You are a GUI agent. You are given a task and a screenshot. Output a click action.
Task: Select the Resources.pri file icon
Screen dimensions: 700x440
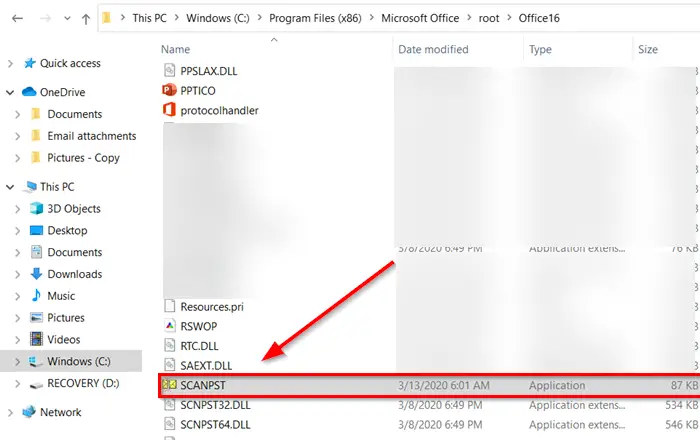click(170, 306)
